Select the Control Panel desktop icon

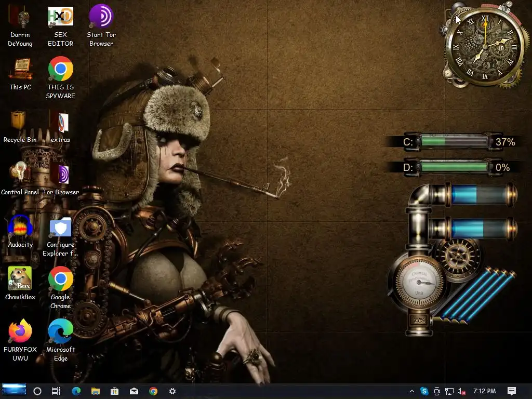(x=20, y=179)
